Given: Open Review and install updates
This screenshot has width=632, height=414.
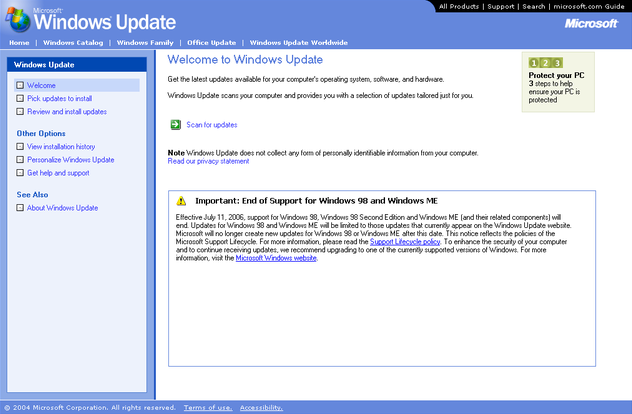Looking at the screenshot, I should (67, 112).
